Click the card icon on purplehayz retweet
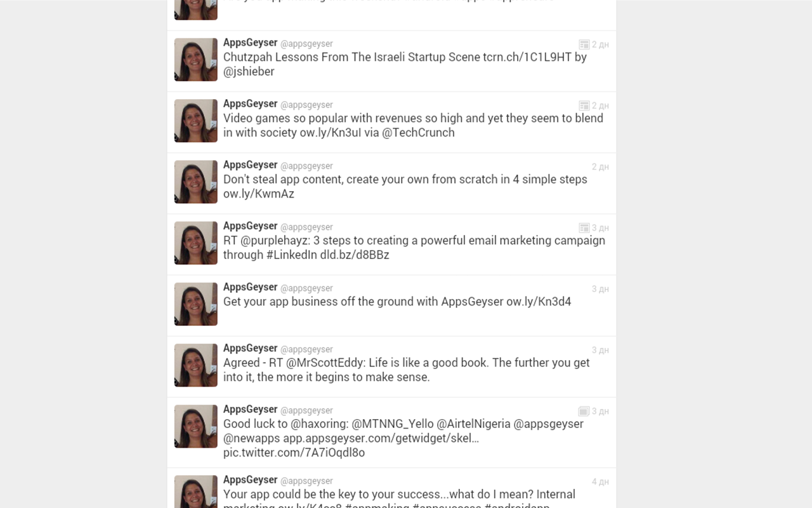Screen dimensions: 812x508 [584, 227]
